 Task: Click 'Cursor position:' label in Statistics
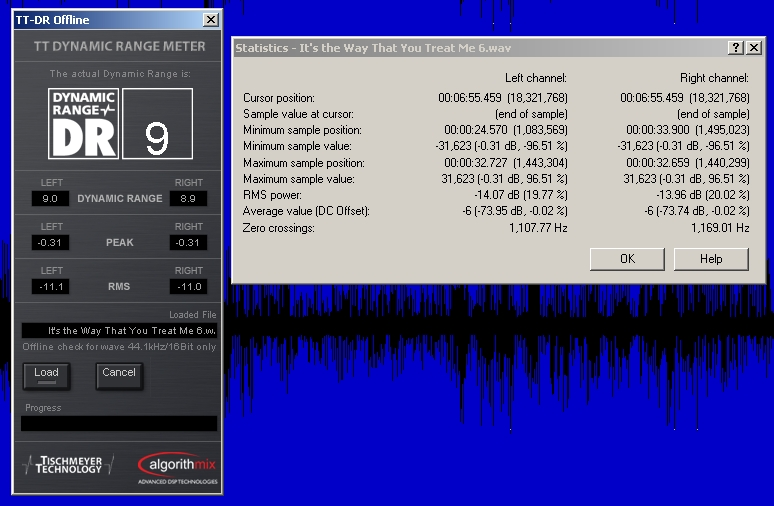(x=279, y=98)
